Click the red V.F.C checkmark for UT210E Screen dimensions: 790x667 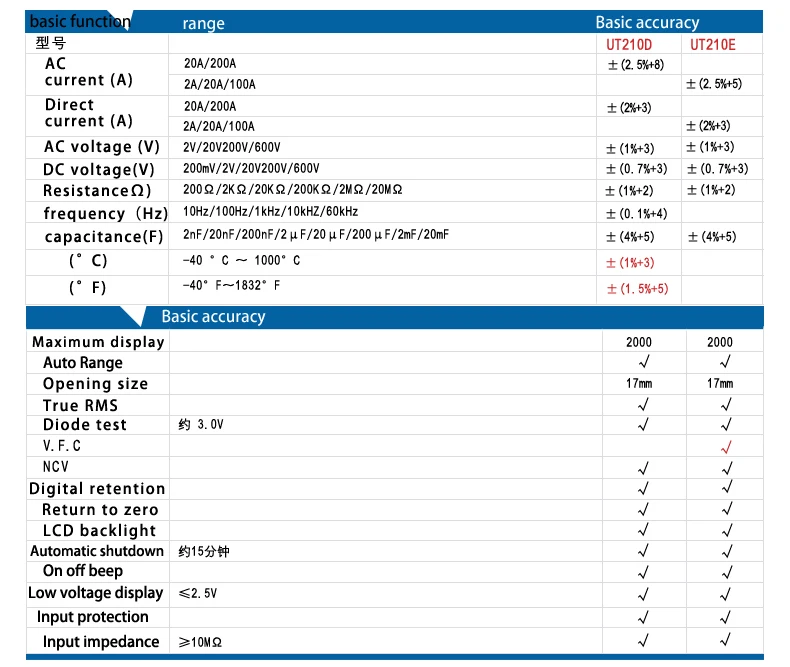(726, 447)
